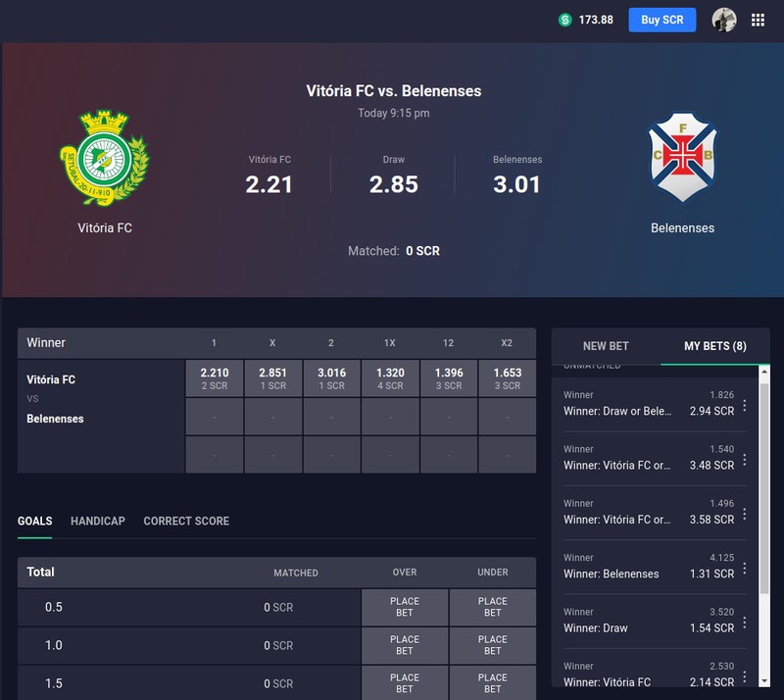
Task: Click the green SCR balance coin icon
Action: point(565,20)
